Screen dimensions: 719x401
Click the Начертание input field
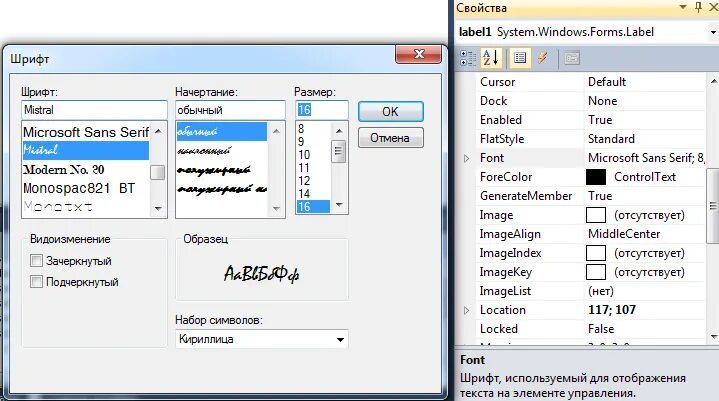230,110
